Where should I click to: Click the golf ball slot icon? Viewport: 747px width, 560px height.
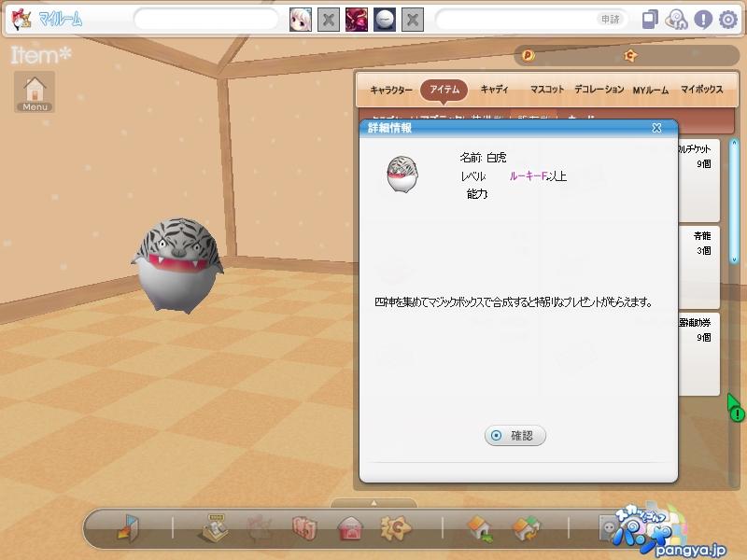[x=385, y=20]
